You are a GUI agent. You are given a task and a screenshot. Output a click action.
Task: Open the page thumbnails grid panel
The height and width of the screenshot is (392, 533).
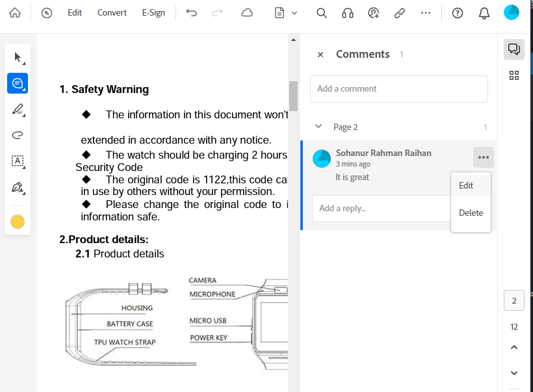point(513,75)
